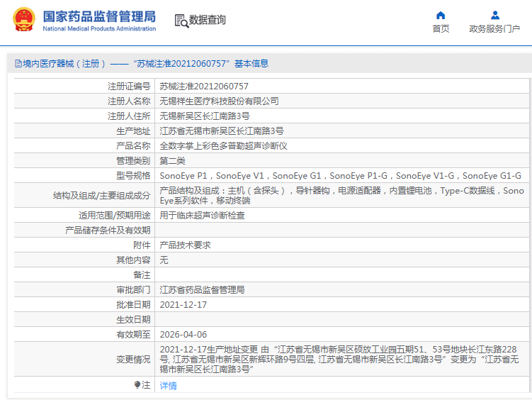Viewport: 532px width, 400px height.
Task: Click the attachment value 产品技术要求
Action: click(x=186, y=245)
